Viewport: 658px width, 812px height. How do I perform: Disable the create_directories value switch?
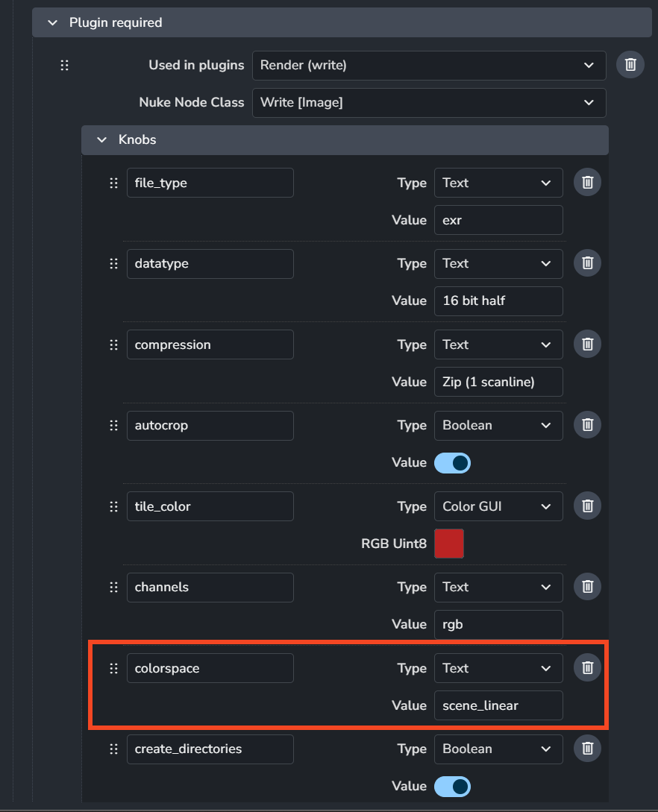coord(452,786)
